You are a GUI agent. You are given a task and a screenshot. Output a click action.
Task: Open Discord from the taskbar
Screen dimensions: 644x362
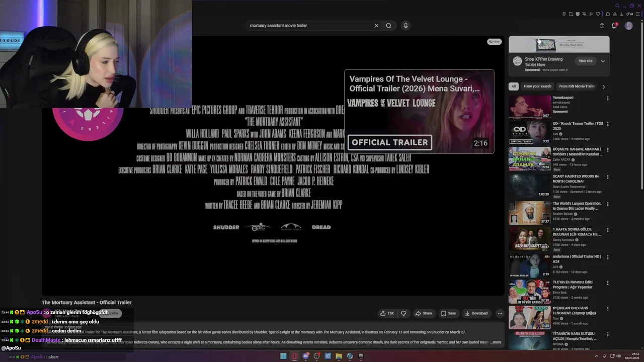click(305, 356)
